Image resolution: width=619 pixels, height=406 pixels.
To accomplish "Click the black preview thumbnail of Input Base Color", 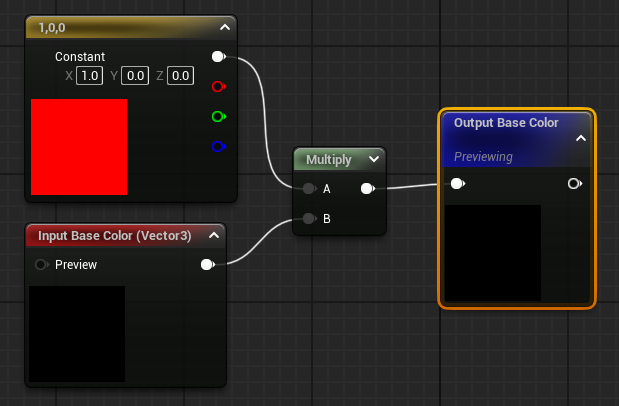I will (77, 334).
